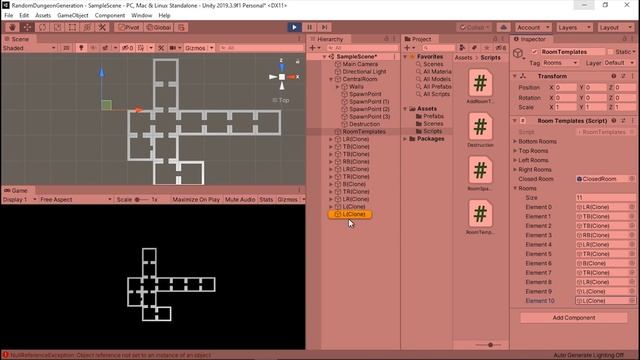Expand the Bottom Rooms array
640x360 pixels.
pyautogui.click(x=515, y=141)
